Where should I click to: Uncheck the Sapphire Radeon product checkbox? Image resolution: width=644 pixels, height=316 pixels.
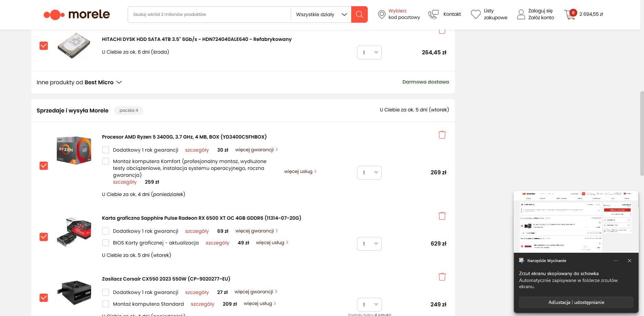click(44, 237)
